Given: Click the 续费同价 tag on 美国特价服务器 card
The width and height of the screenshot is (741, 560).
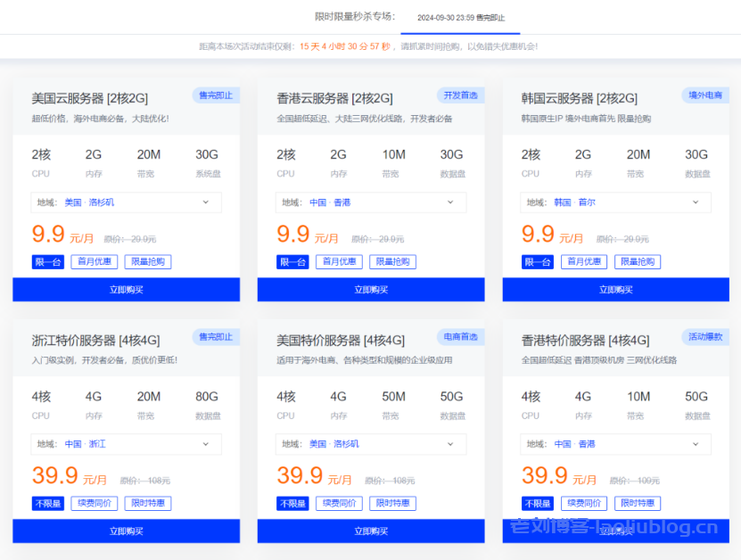Looking at the screenshot, I should tap(339, 503).
